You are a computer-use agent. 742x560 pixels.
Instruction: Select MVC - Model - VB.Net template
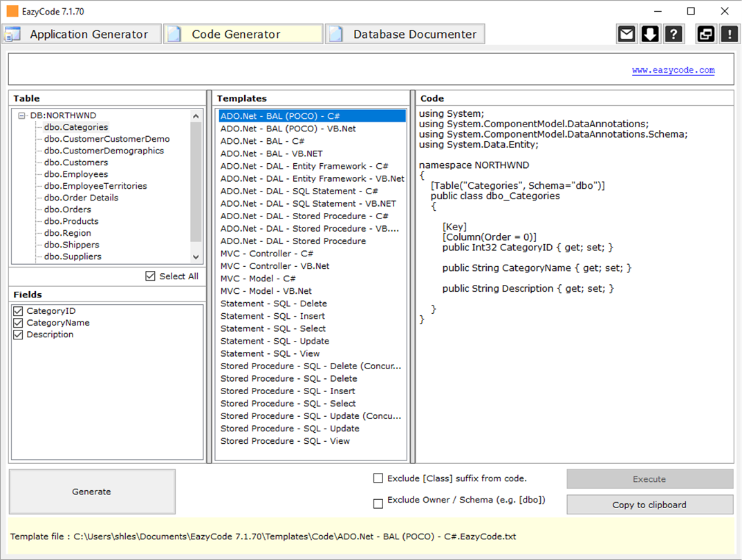click(x=313, y=291)
